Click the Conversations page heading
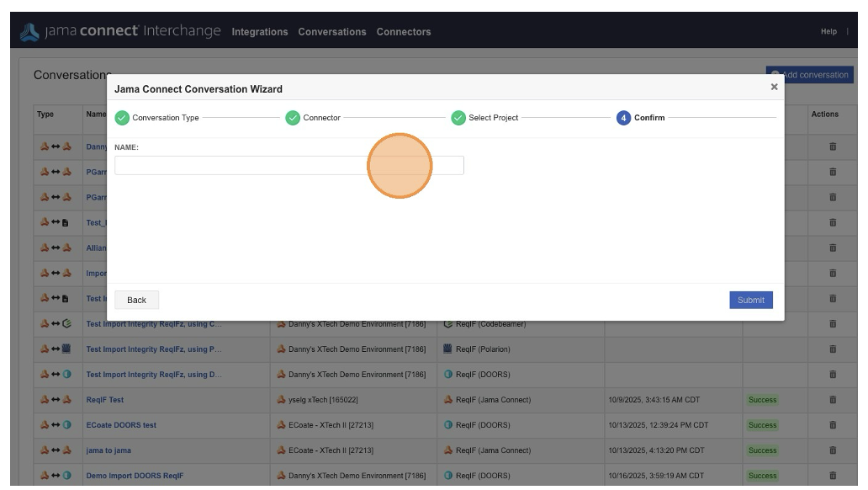 click(x=72, y=75)
